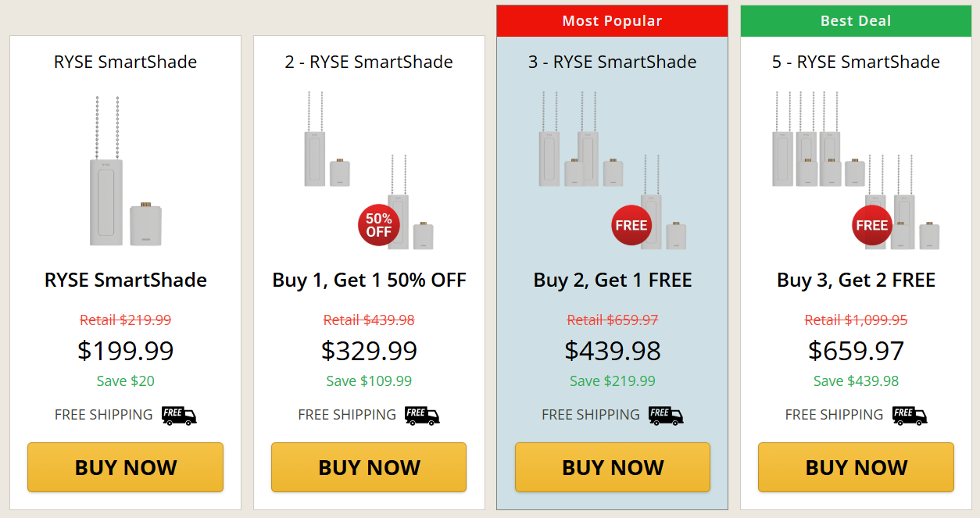This screenshot has height=518, width=980.
Task: Click the 3 - RYSE SmartShade heading
Action: pos(612,62)
